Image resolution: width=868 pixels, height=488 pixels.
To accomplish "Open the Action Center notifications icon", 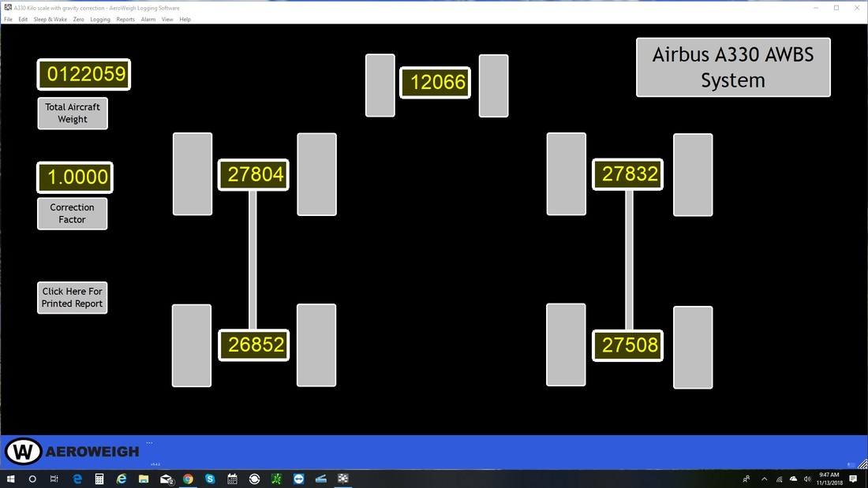I will point(853,479).
